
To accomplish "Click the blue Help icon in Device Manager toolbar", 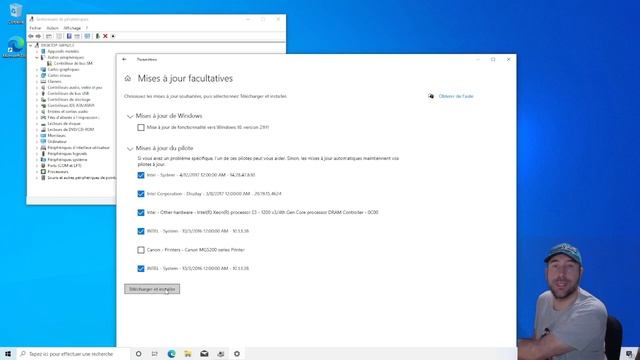I will click(x=69, y=36).
